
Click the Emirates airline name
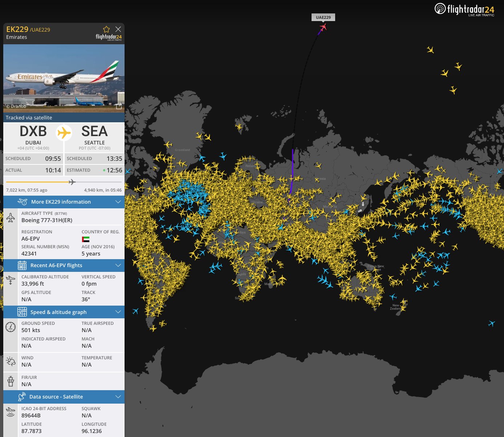tap(17, 37)
